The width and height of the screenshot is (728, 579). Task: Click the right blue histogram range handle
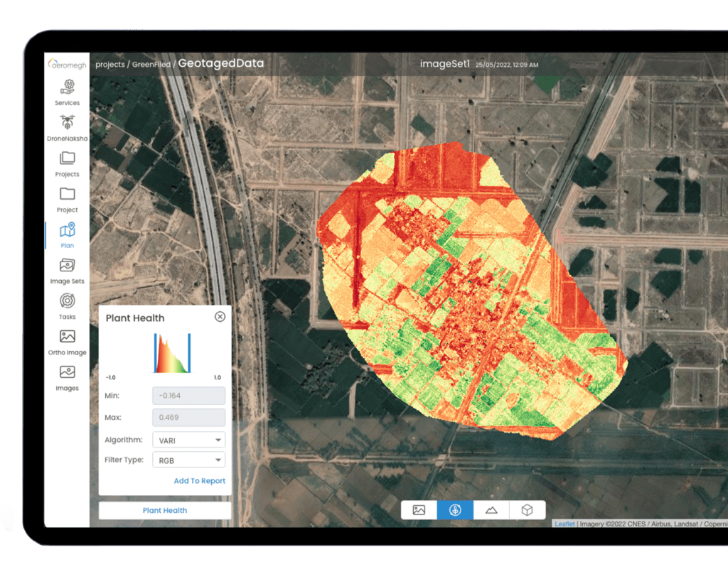point(189,353)
